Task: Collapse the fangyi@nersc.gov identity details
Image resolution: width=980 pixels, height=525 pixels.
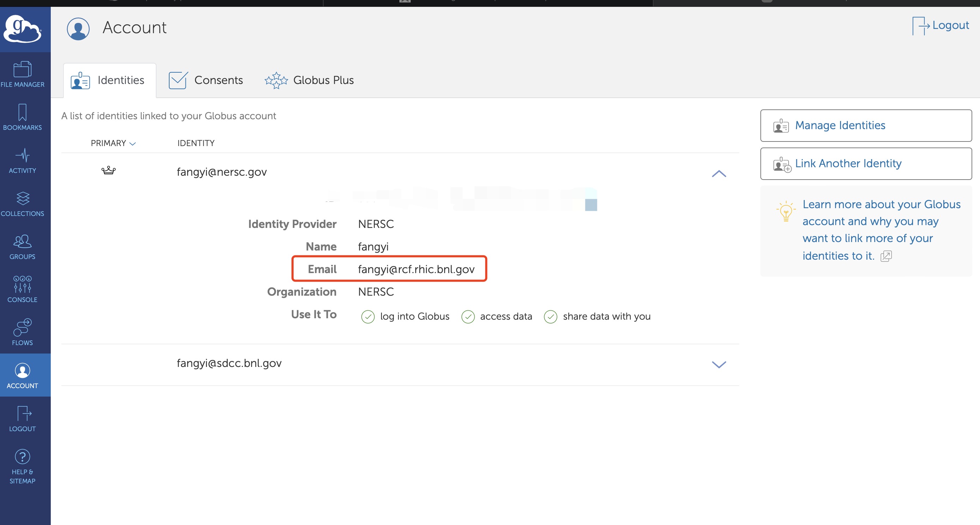Action: 719,174
